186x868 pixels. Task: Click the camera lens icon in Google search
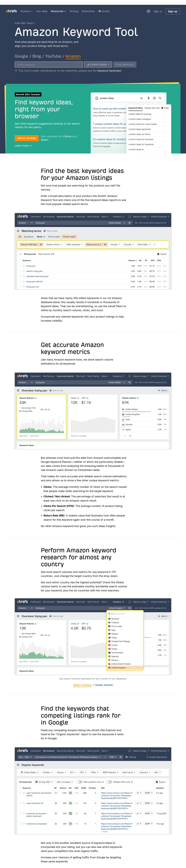coord(154,98)
